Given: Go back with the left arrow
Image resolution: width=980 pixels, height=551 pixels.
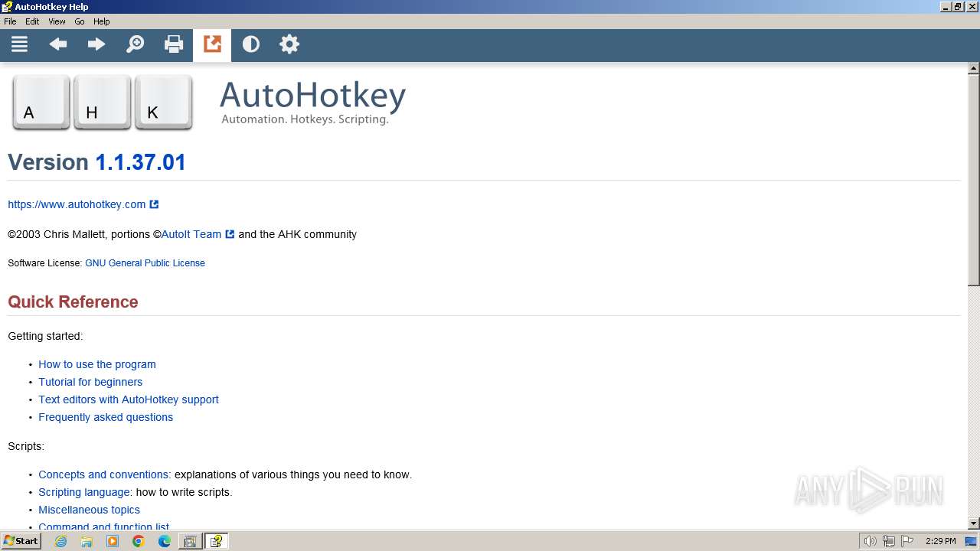Looking at the screenshot, I should (x=58, y=44).
